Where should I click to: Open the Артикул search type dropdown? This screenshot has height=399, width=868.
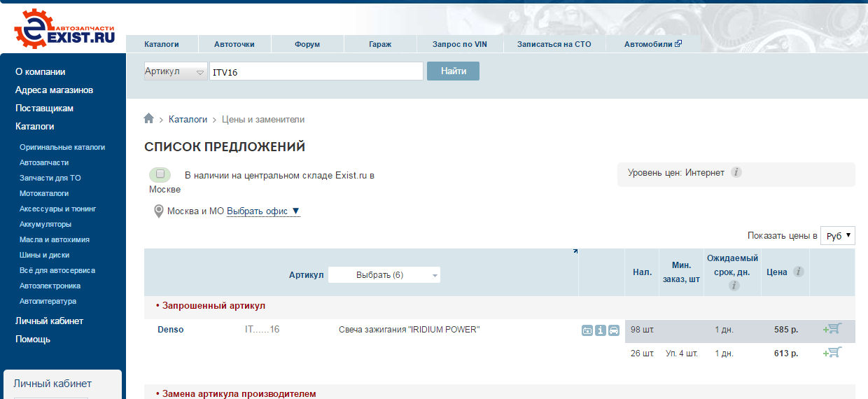coord(176,71)
